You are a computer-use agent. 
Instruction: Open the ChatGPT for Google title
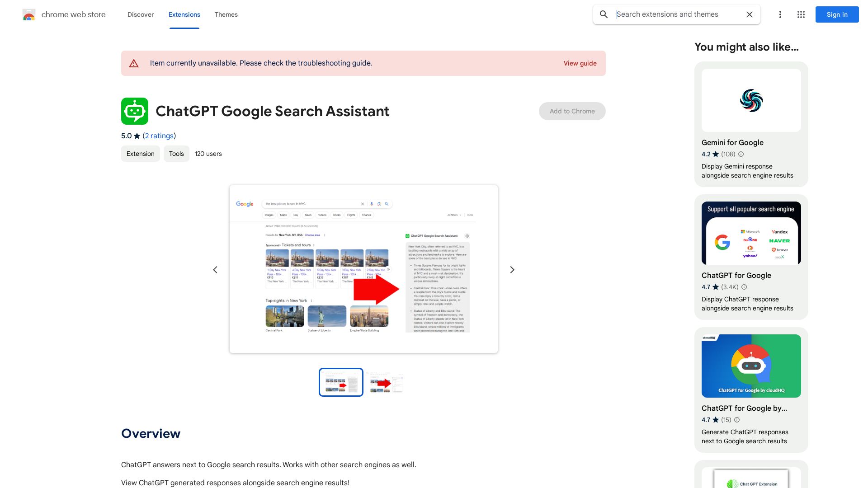(x=736, y=275)
